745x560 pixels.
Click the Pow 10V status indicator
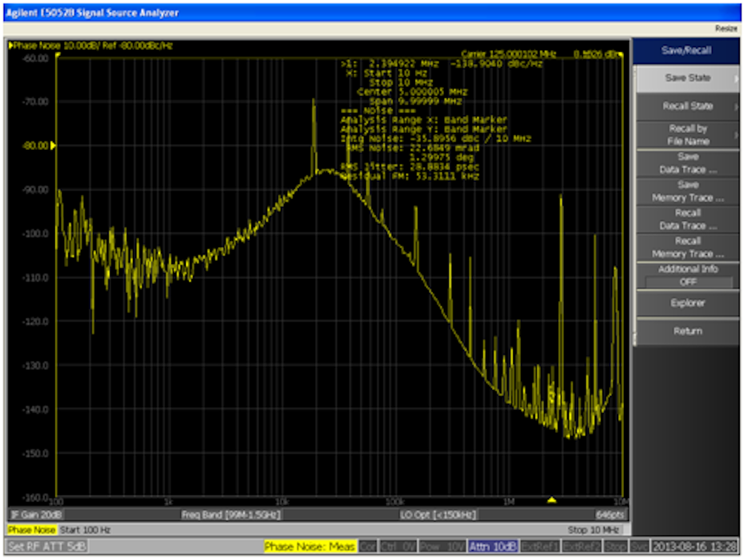tap(442, 547)
